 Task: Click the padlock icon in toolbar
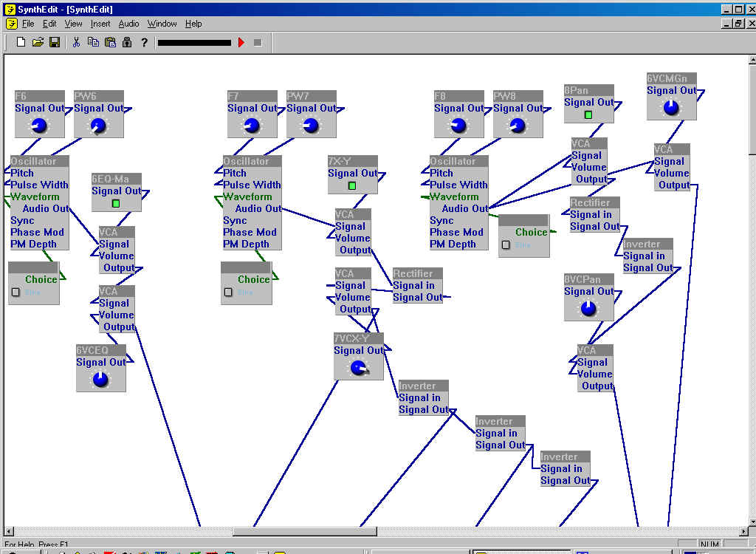127,43
